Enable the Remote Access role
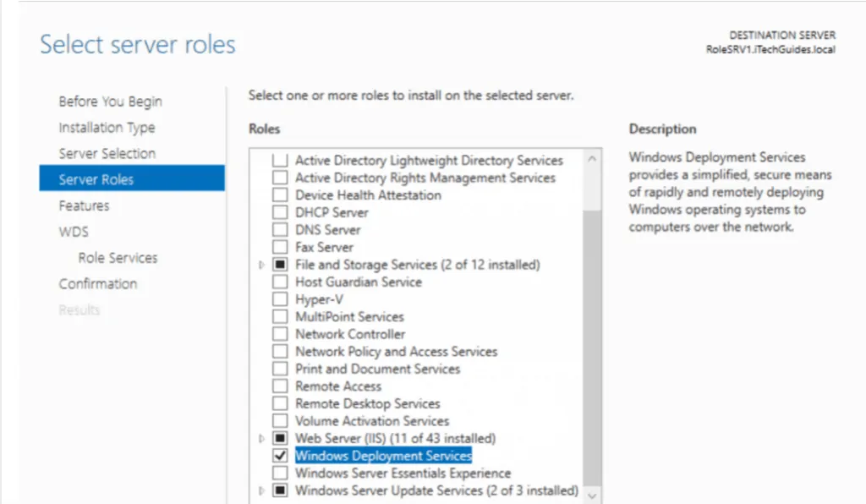 (282, 386)
